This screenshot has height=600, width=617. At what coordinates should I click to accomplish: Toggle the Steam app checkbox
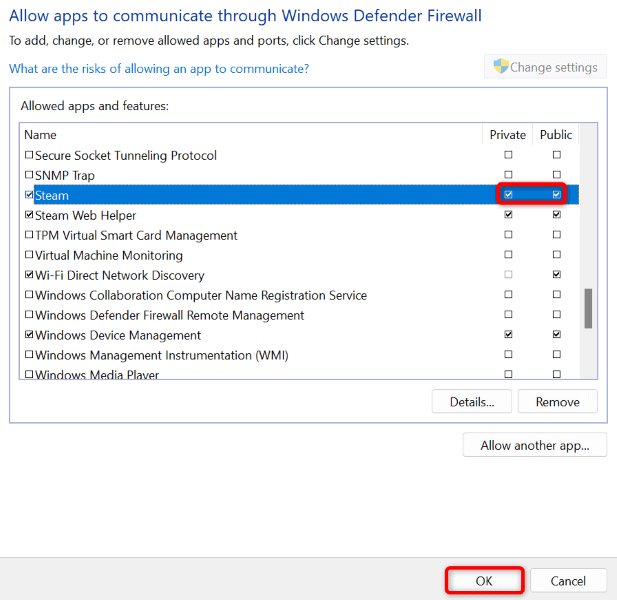tap(29, 196)
